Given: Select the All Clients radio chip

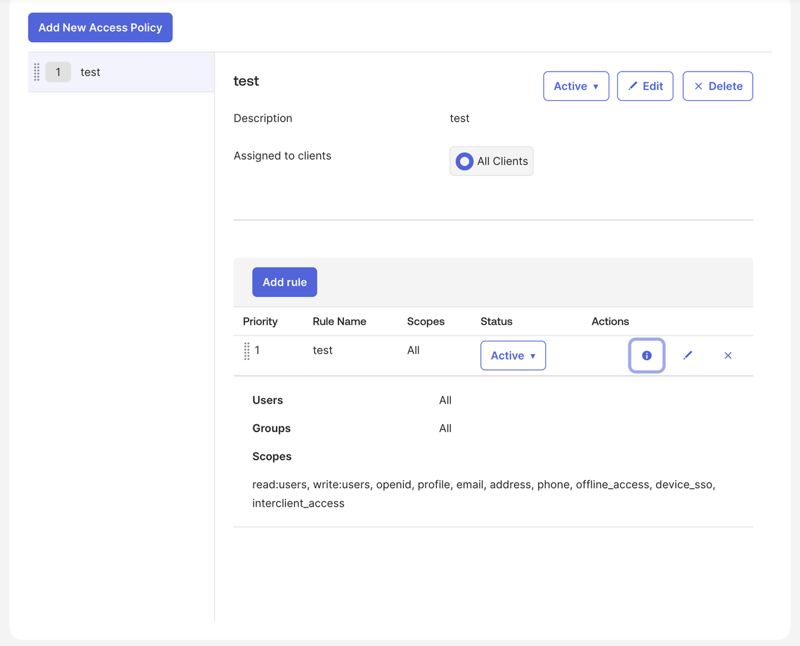Looking at the screenshot, I should pos(491,161).
